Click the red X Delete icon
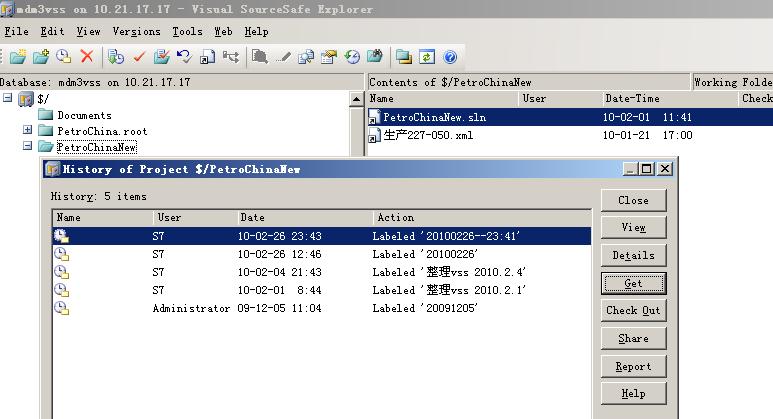The height and width of the screenshot is (419, 773). coord(87,57)
